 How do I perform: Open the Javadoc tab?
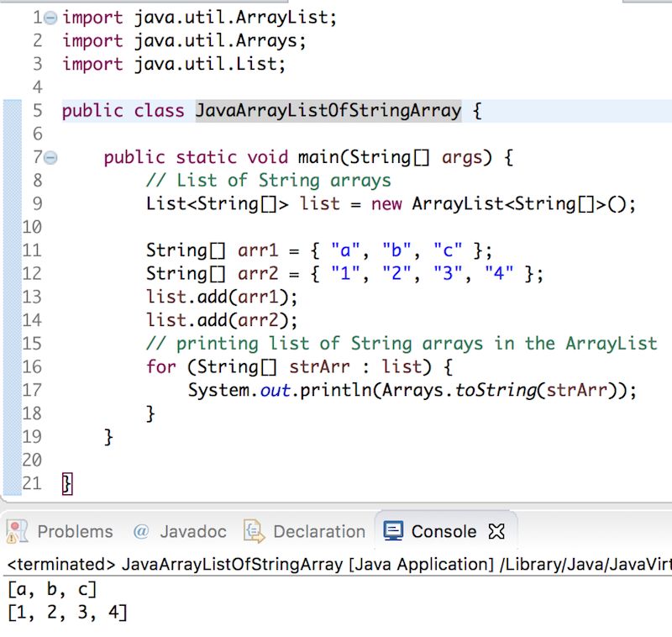point(192,531)
